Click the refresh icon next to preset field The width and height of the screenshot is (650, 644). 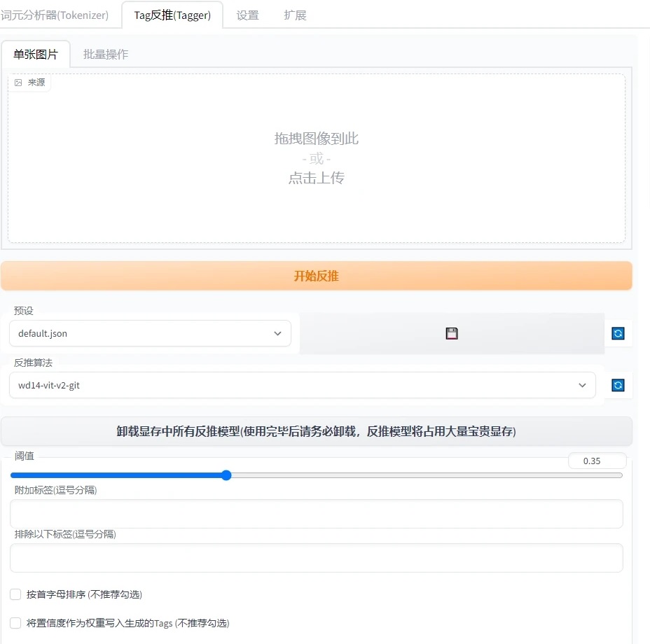[617, 333]
